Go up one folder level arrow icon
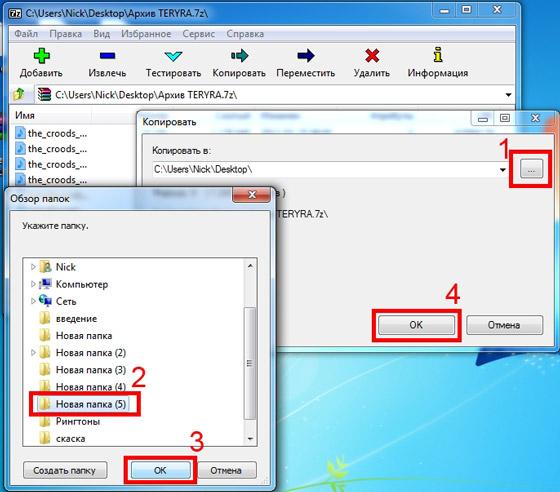This screenshot has width=560, height=492. [x=19, y=95]
